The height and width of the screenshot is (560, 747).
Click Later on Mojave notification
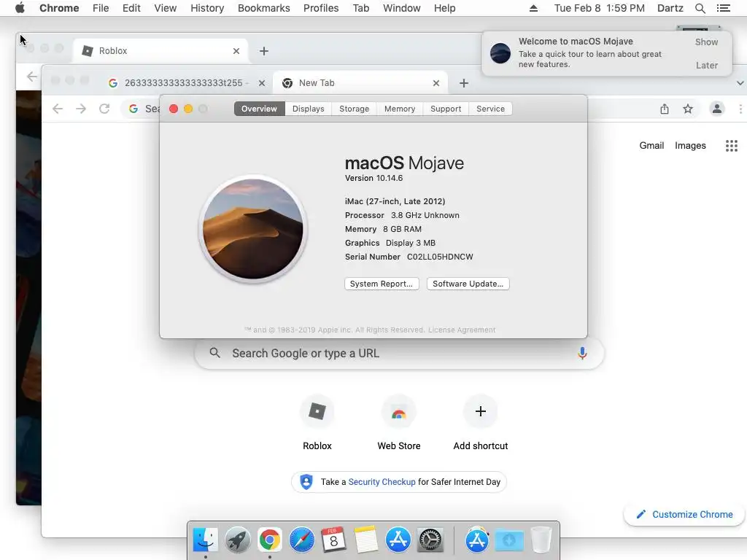(x=706, y=65)
